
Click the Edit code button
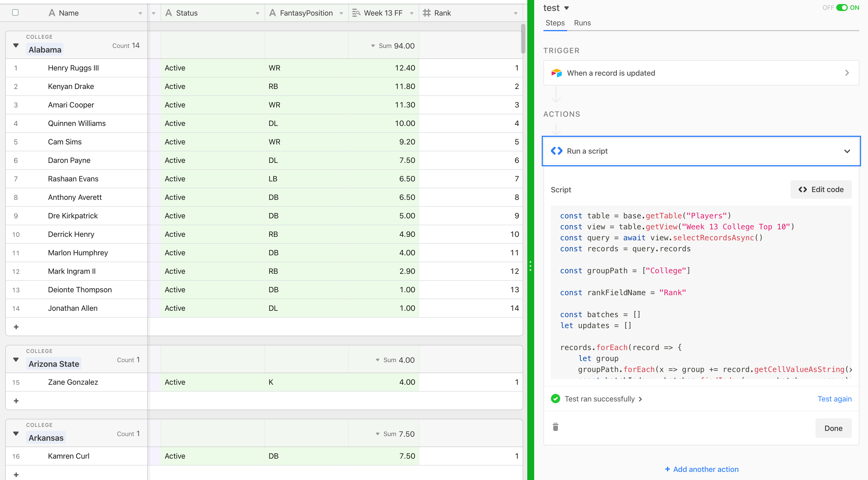pos(821,189)
